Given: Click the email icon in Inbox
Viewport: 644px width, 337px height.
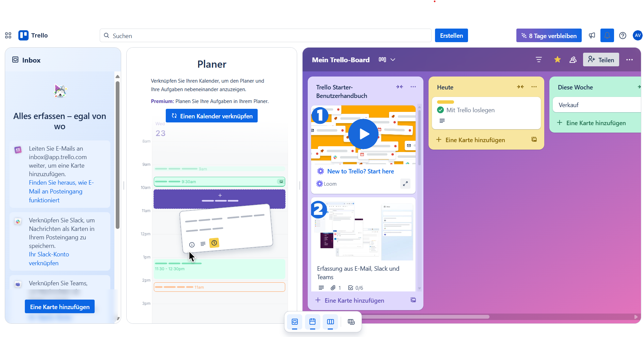Looking at the screenshot, I should coord(18,150).
